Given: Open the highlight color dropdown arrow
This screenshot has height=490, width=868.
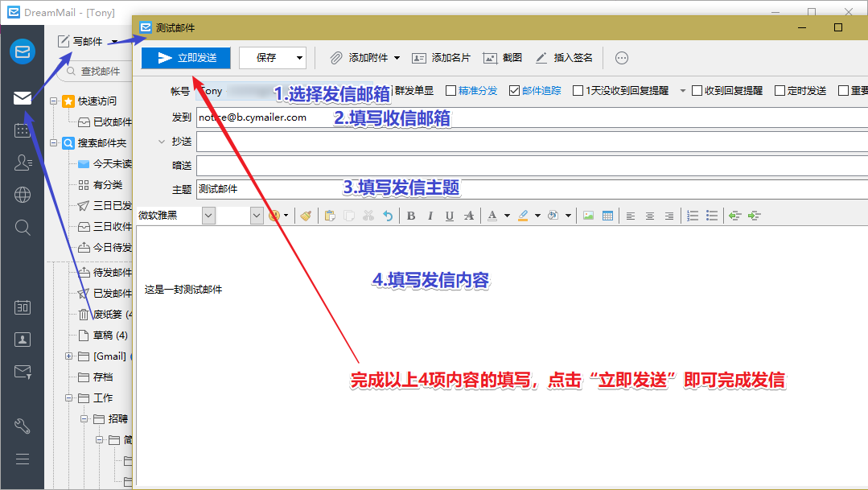Looking at the screenshot, I should click(537, 216).
